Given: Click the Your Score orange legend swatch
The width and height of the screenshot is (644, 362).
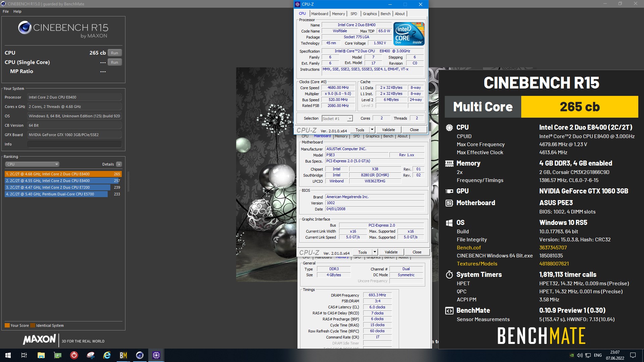Looking at the screenshot, I should tap(7, 325).
